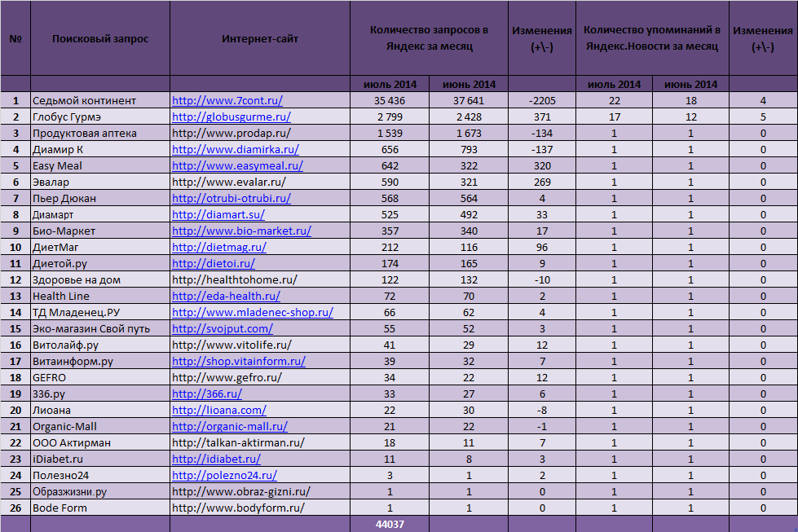The width and height of the screenshot is (798, 532).
Task: Select the 'ООО Актирман' cell
Action: pos(100,442)
